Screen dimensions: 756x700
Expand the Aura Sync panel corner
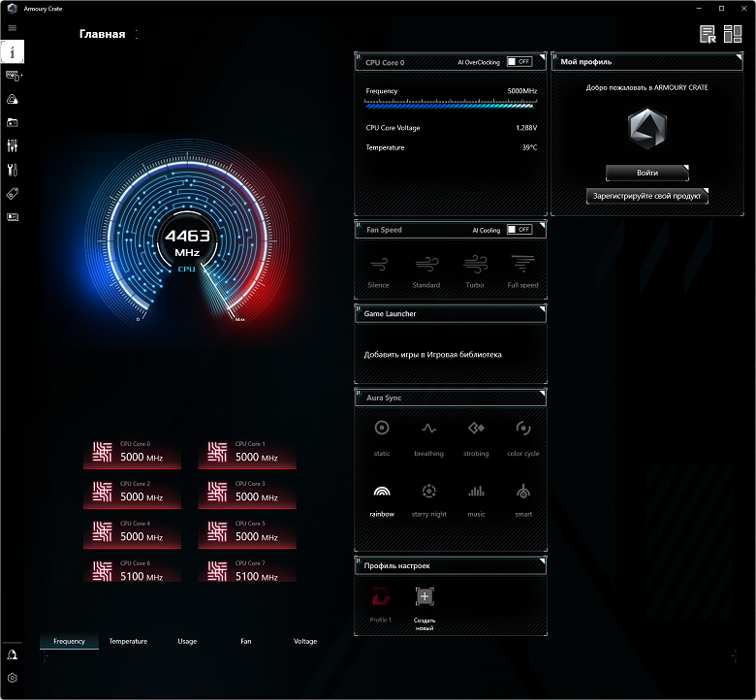542,392
